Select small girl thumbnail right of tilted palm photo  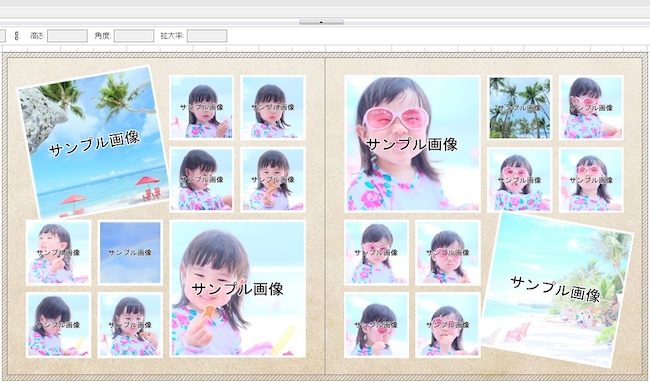pos(201,107)
